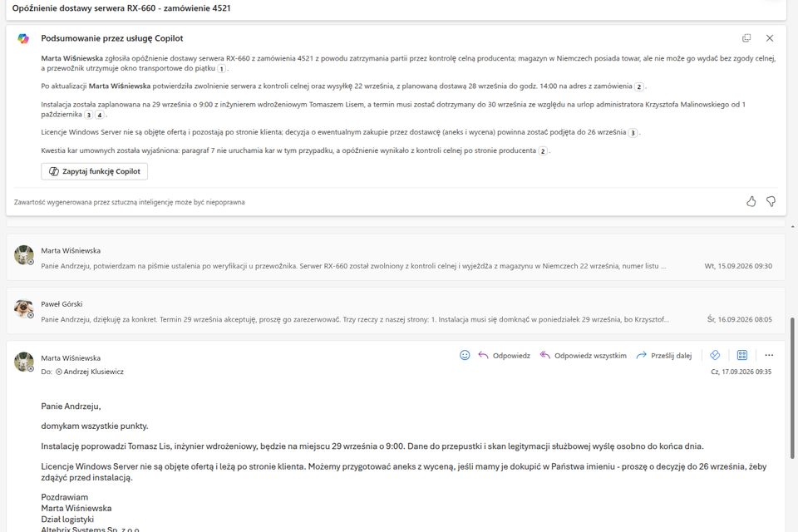Close the Copilot summary panel
This screenshot has width=798, height=532.
click(x=770, y=38)
